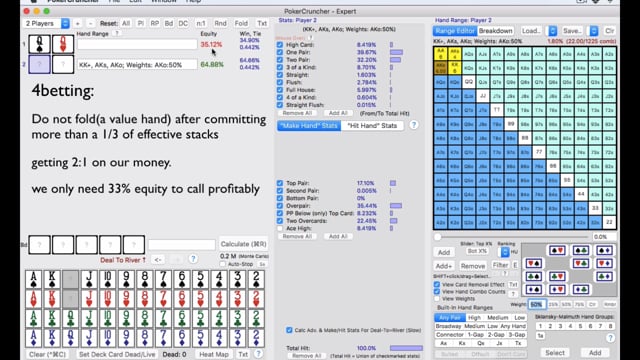Open help next to Deal To River
640x360 pixels.
coord(193,259)
